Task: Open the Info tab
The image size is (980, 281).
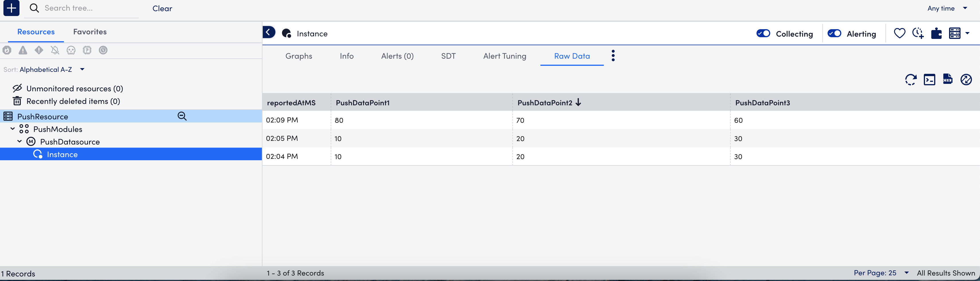Action: click(x=346, y=56)
